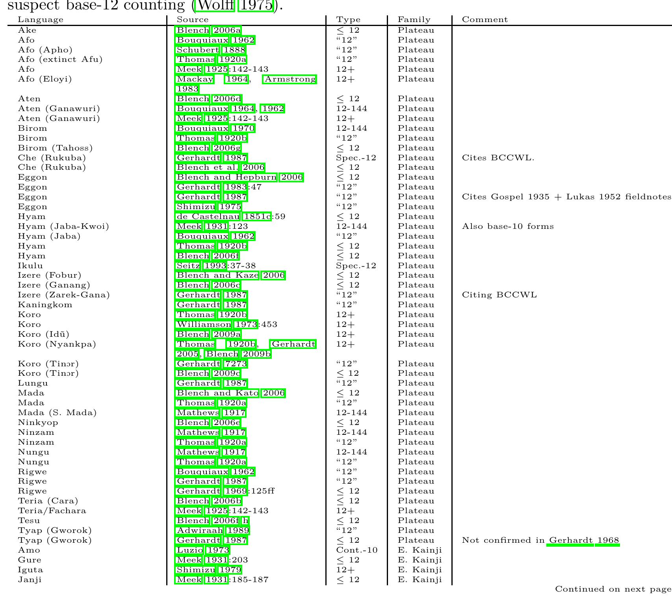Viewport: 672px width, 616px height.
Task: Follow the Gerhardt 1969 citation for Rigwe
Action: coord(212,491)
